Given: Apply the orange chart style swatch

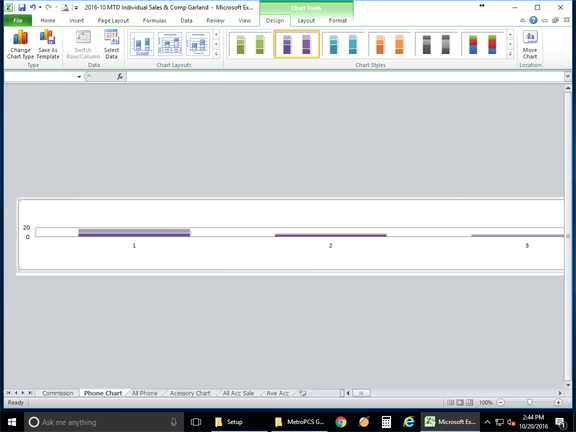Looking at the screenshot, I should click(x=390, y=44).
